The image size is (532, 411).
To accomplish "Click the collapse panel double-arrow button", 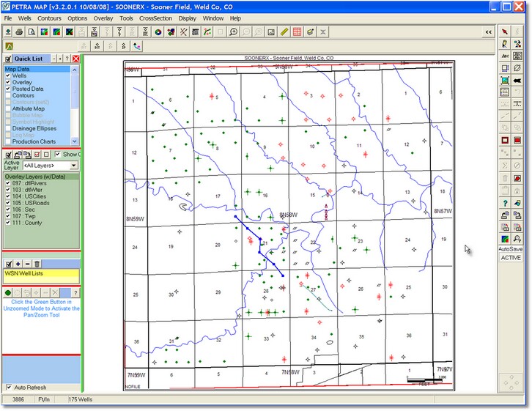I will [x=489, y=32].
